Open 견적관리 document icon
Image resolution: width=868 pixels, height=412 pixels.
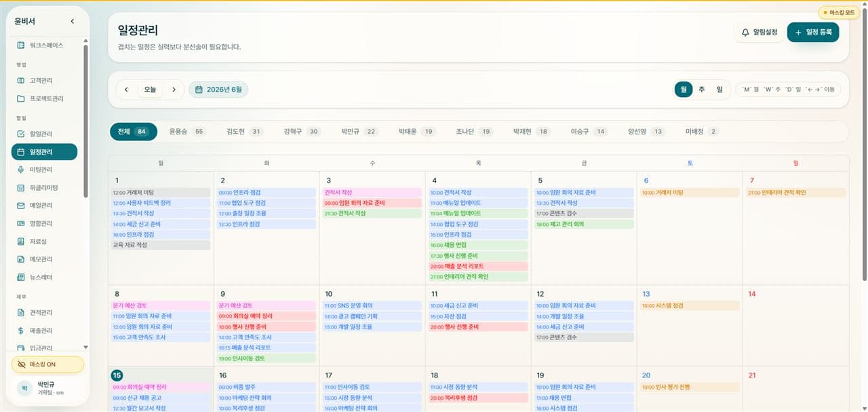[20, 312]
